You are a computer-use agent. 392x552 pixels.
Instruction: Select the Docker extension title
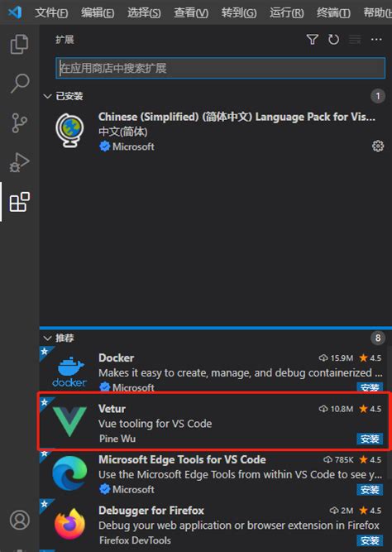(x=116, y=358)
